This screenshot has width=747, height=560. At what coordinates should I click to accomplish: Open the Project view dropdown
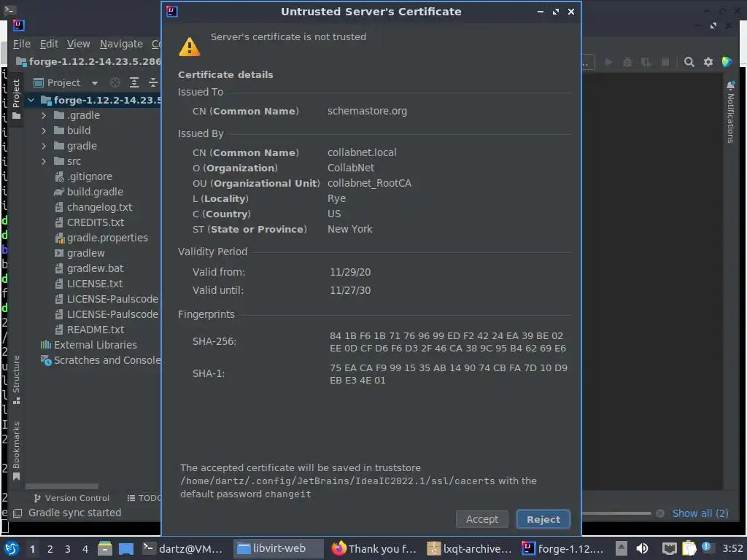point(95,83)
